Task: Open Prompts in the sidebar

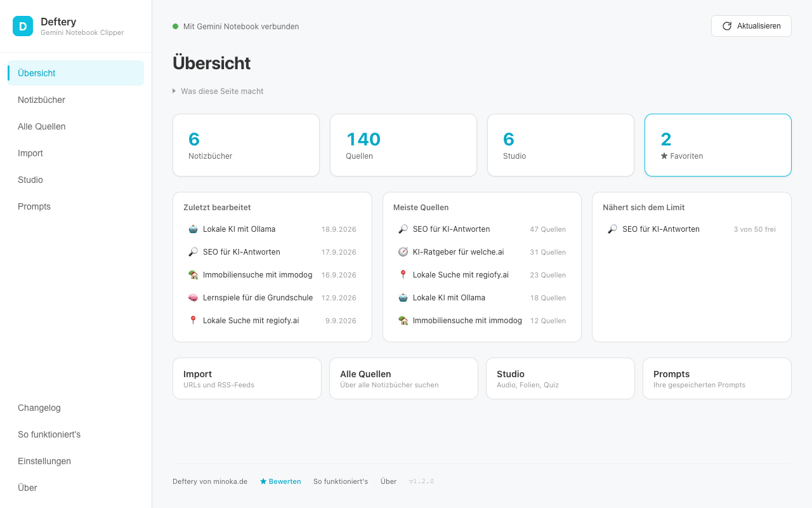Action: point(76,206)
